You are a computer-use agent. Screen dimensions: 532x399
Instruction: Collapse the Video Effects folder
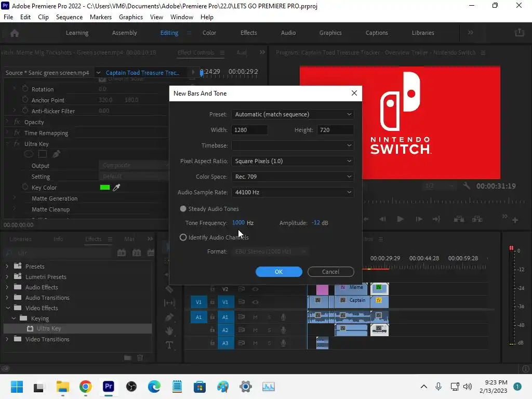7,308
